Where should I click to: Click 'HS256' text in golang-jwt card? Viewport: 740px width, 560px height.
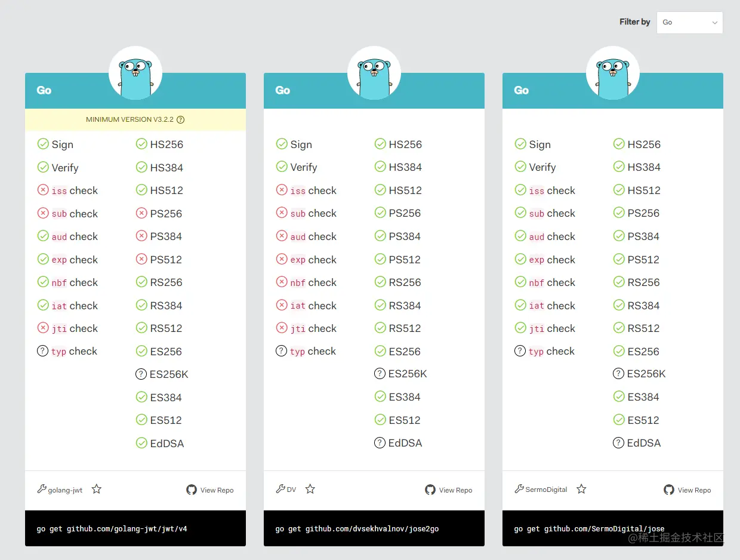click(166, 144)
